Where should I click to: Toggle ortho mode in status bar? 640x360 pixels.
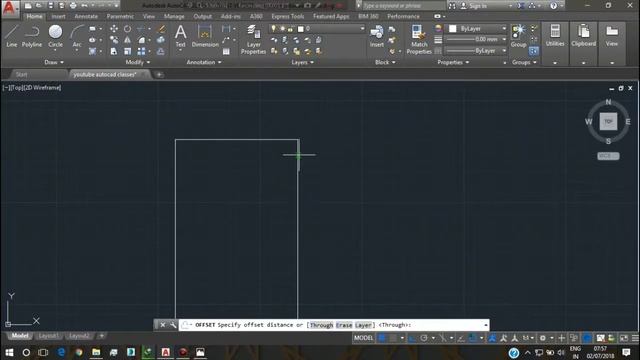413,338
